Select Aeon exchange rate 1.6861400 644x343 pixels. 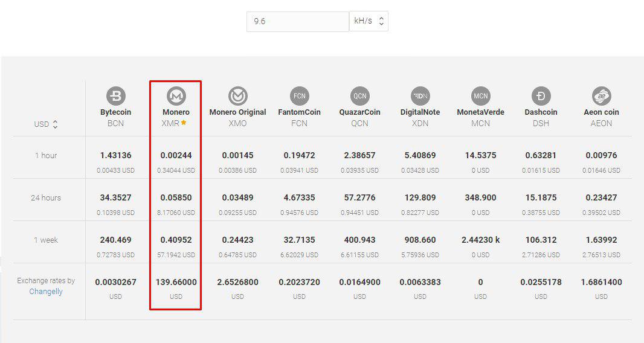pyautogui.click(x=601, y=283)
